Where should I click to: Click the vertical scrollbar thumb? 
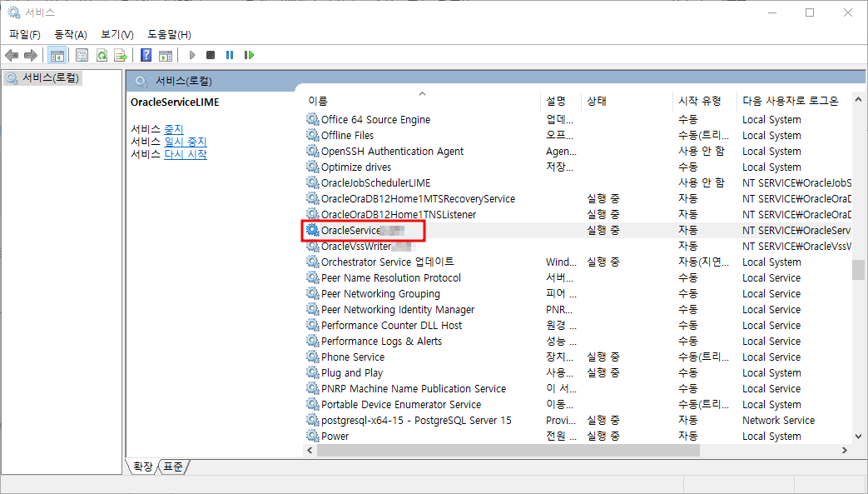pos(858,270)
